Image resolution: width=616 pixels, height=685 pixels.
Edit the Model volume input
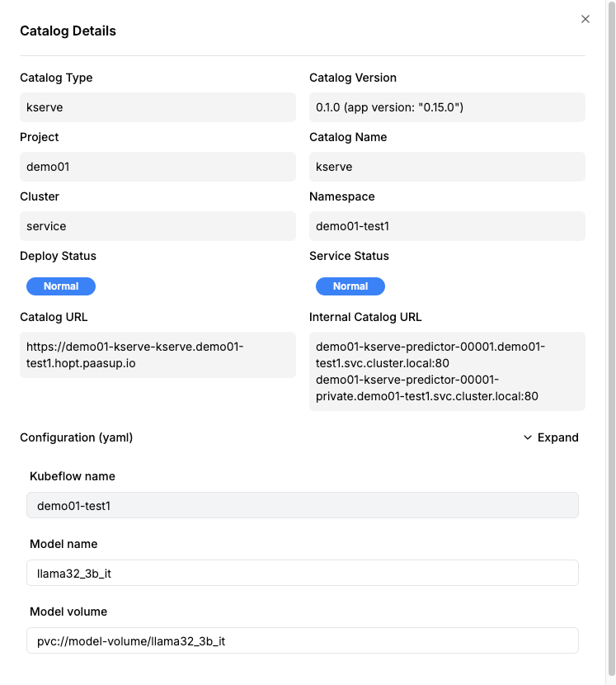coord(303,640)
